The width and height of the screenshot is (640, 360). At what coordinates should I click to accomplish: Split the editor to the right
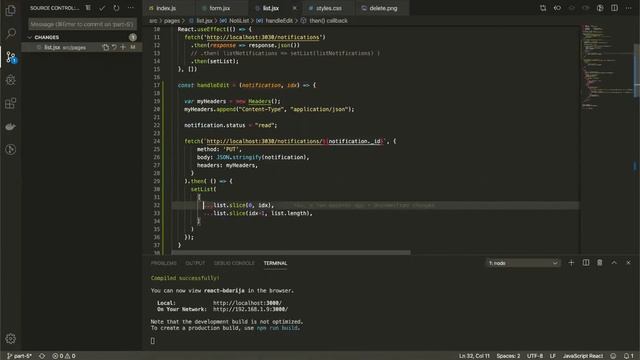tap(614, 8)
